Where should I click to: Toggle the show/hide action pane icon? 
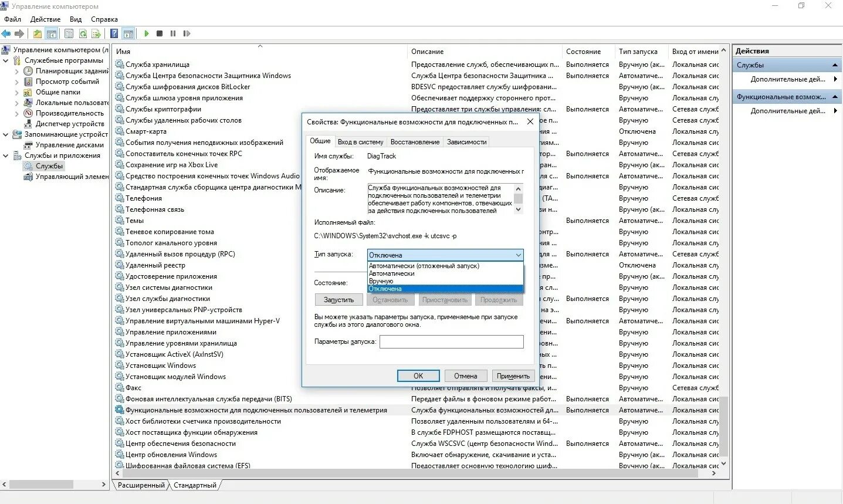128,33
